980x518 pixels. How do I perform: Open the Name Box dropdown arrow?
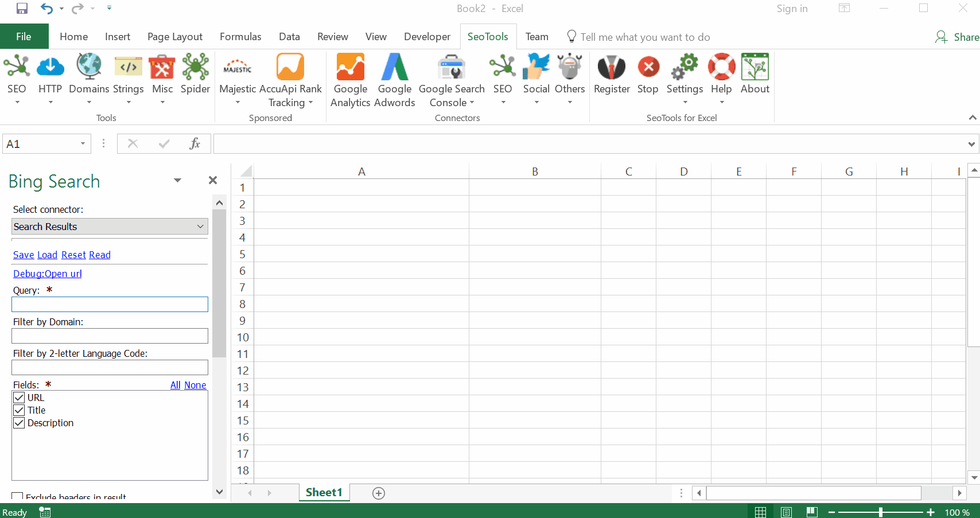coord(83,143)
